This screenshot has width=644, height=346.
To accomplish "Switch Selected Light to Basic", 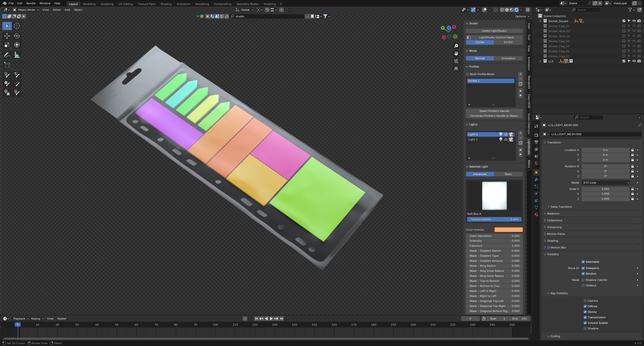I will click(508, 174).
